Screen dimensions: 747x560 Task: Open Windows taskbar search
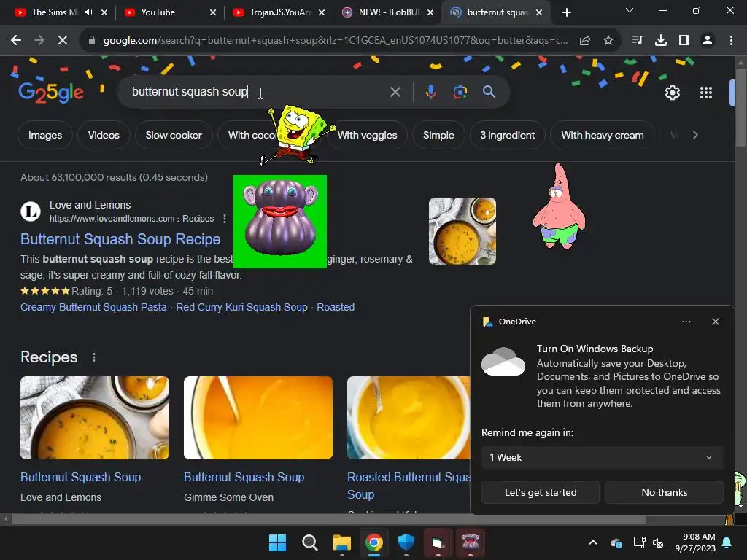309,542
